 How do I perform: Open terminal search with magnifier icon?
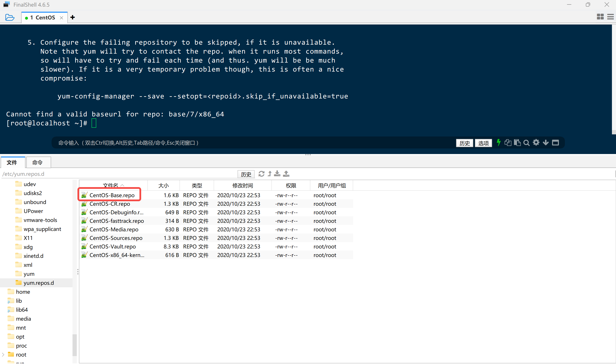coord(526,143)
